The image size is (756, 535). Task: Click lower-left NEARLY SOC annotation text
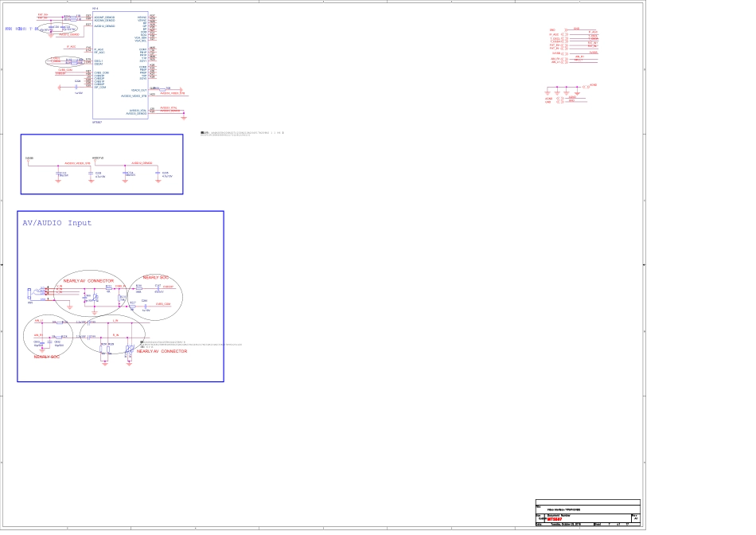click(46, 357)
